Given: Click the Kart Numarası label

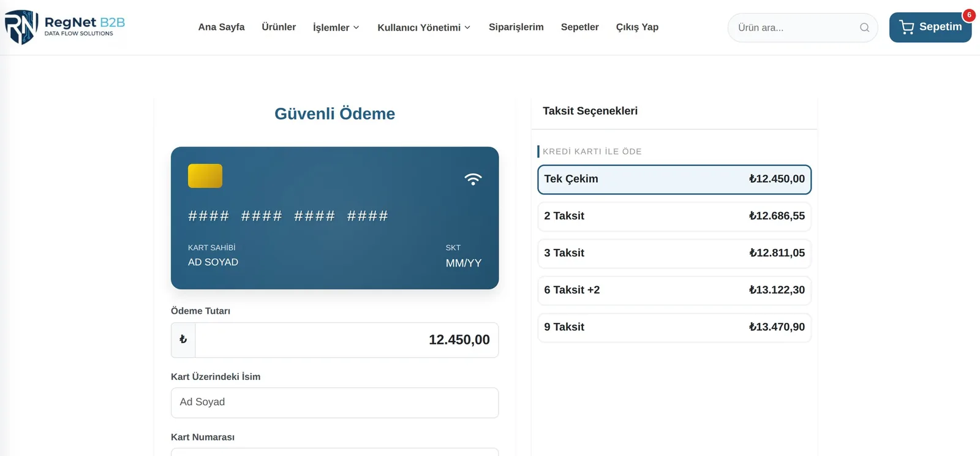Looking at the screenshot, I should click(203, 437).
